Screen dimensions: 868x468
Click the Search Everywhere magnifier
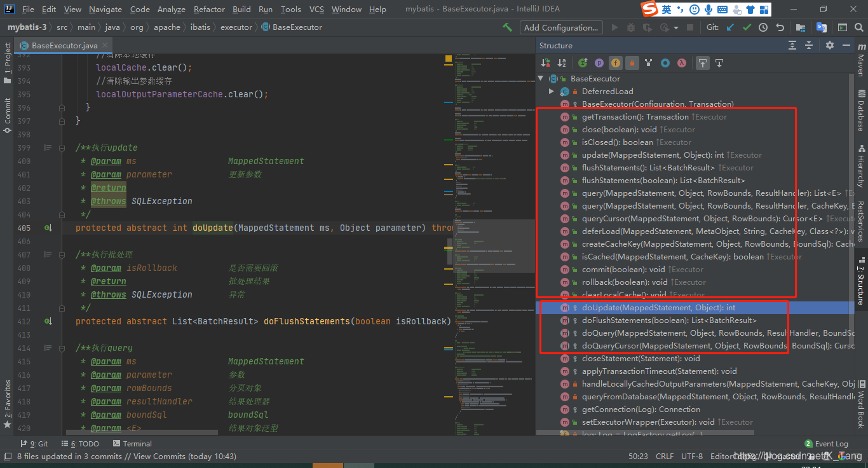point(858,27)
